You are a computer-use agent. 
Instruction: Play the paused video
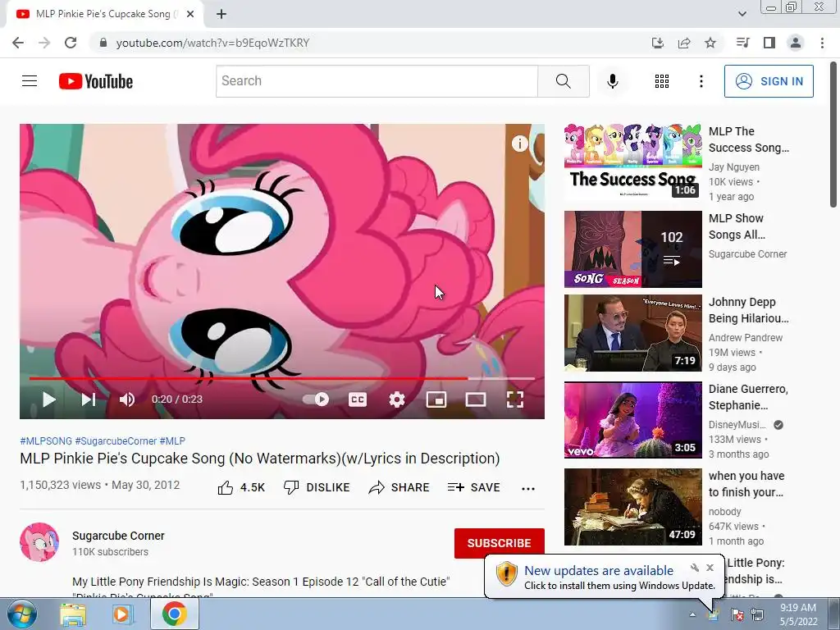click(x=48, y=399)
